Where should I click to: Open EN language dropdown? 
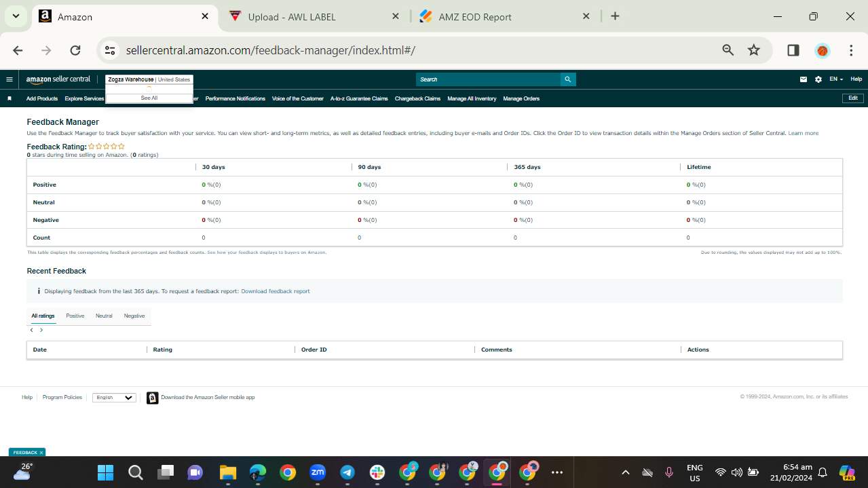click(836, 79)
